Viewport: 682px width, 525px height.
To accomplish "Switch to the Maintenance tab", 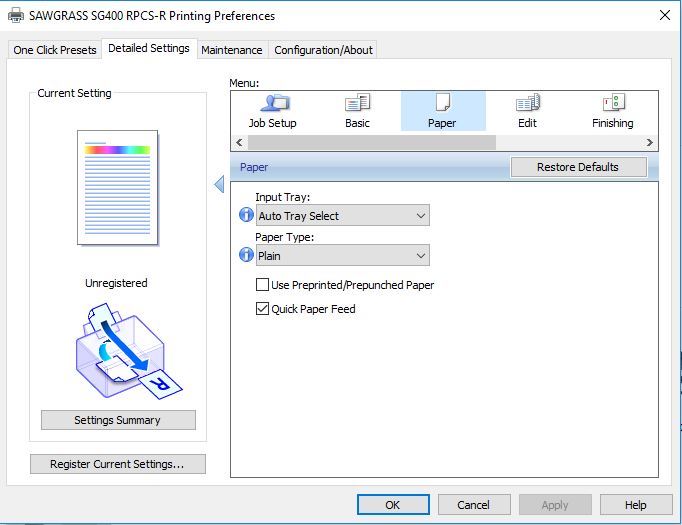I will coord(232,50).
